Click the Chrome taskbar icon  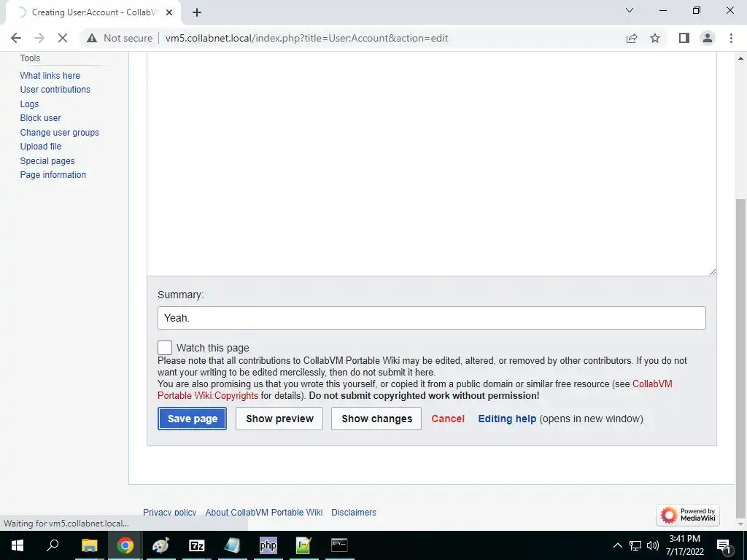125,545
